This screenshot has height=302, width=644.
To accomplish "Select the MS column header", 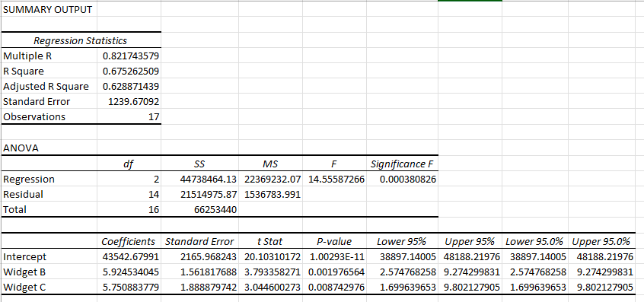I will [270, 164].
